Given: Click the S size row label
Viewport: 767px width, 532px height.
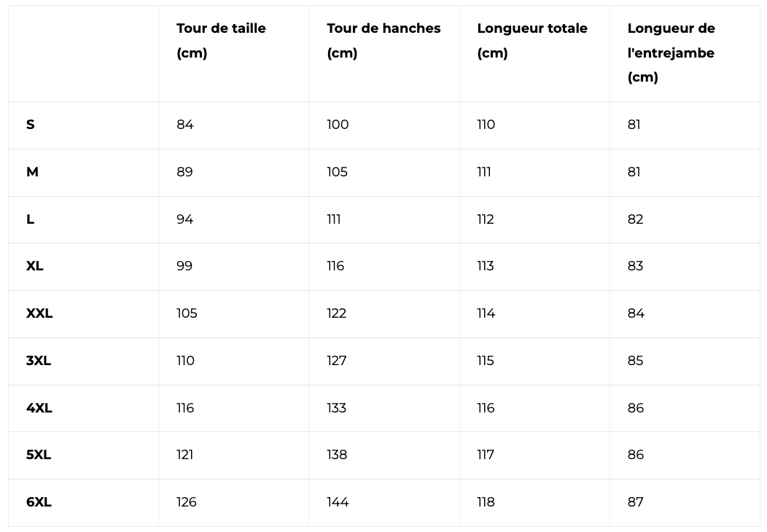Looking at the screenshot, I should point(31,125).
